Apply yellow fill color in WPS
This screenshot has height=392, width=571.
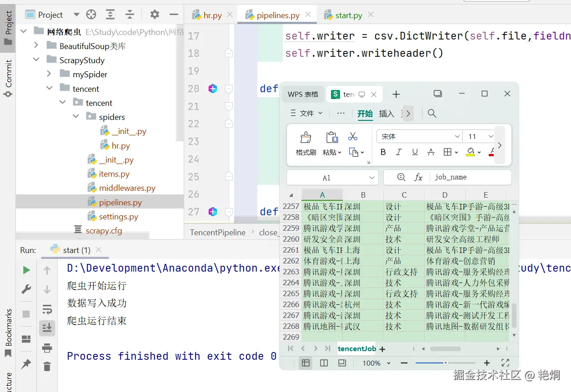471,152
